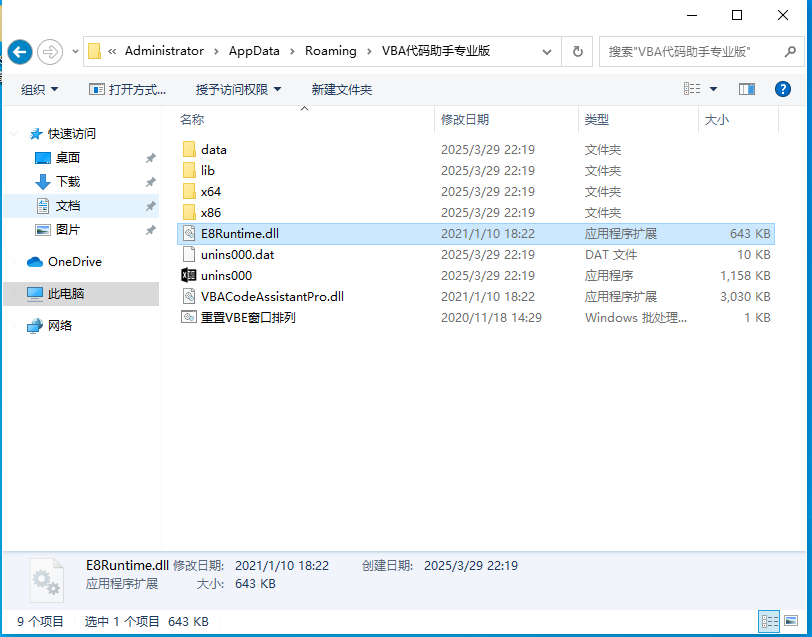
Task: Click the VBACodeAssistantPro.dll file
Action: 271,296
